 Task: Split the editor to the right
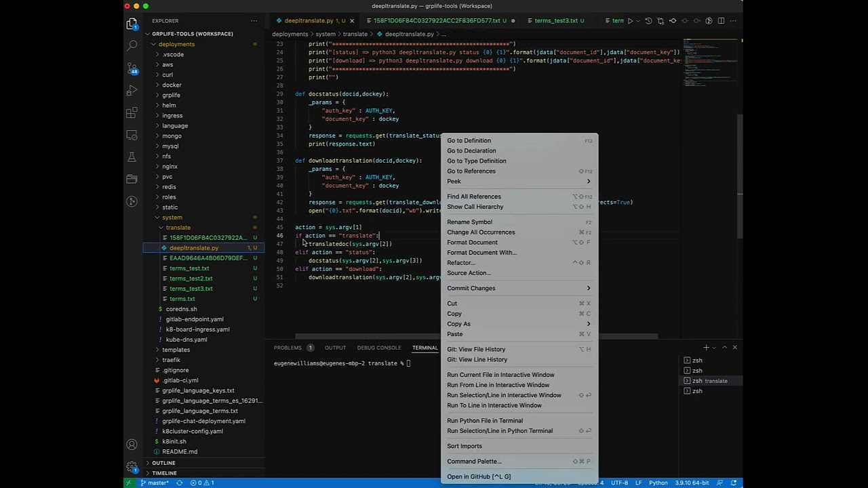point(721,21)
